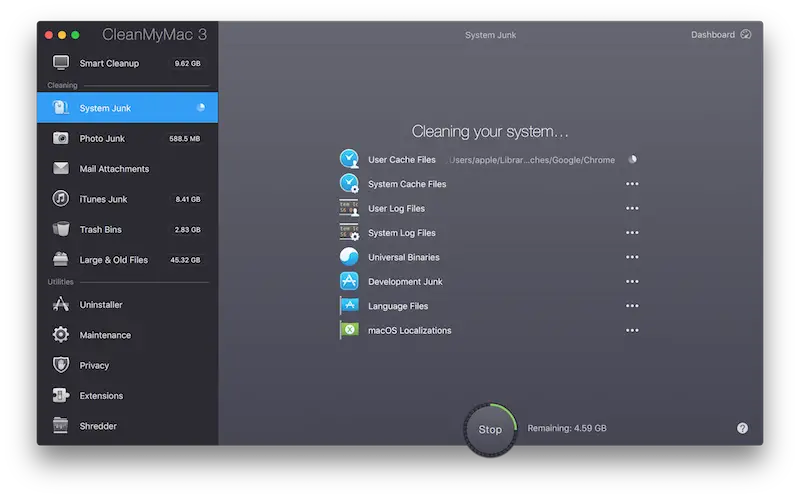Click the Chrome cache path text
Screen dimensions: 800x498
(532, 160)
